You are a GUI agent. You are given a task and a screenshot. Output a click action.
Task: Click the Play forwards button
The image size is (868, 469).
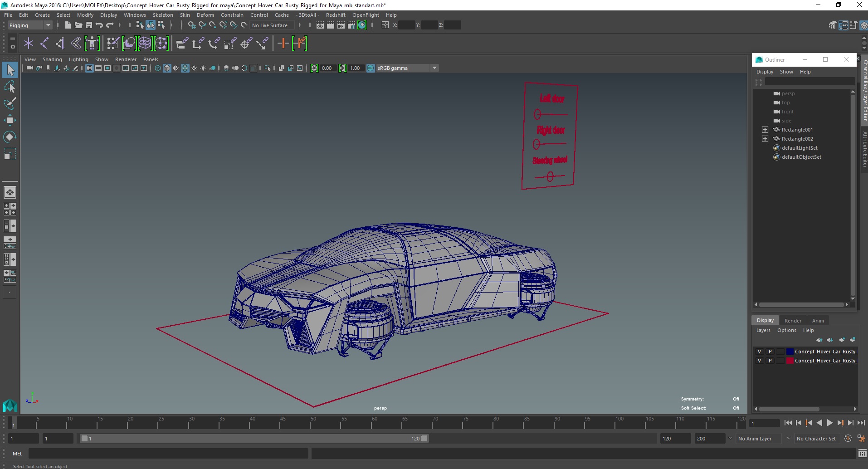pos(829,423)
